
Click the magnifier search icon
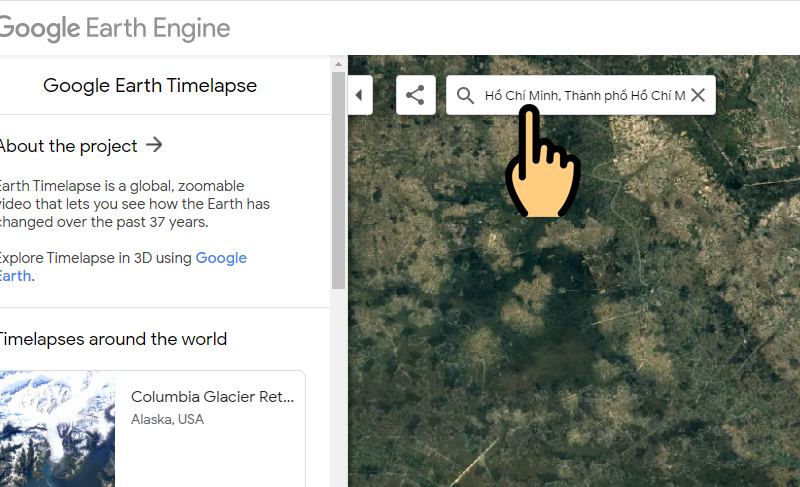(465, 95)
